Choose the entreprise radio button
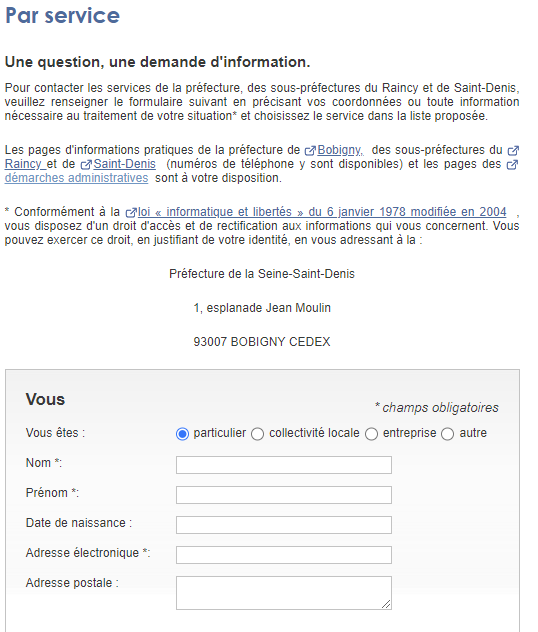 (x=371, y=434)
